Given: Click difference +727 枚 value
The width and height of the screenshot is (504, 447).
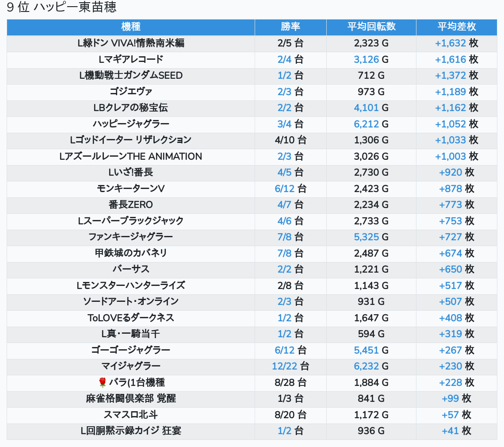Looking at the screenshot, I should [456, 237].
